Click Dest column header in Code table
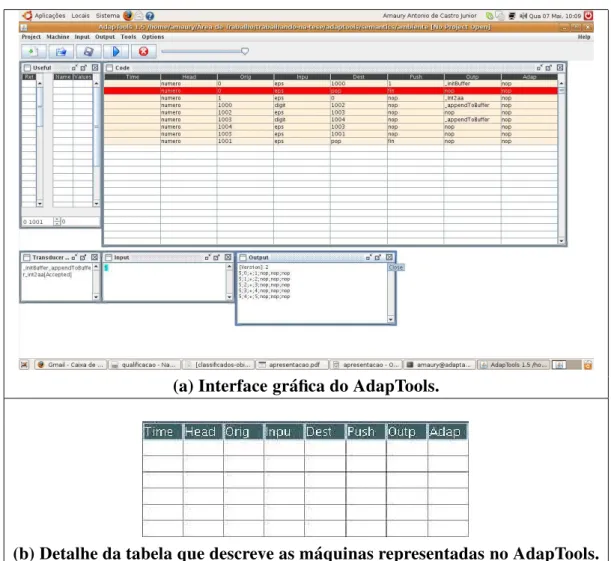This screenshot has width=611, height=561. [x=359, y=77]
